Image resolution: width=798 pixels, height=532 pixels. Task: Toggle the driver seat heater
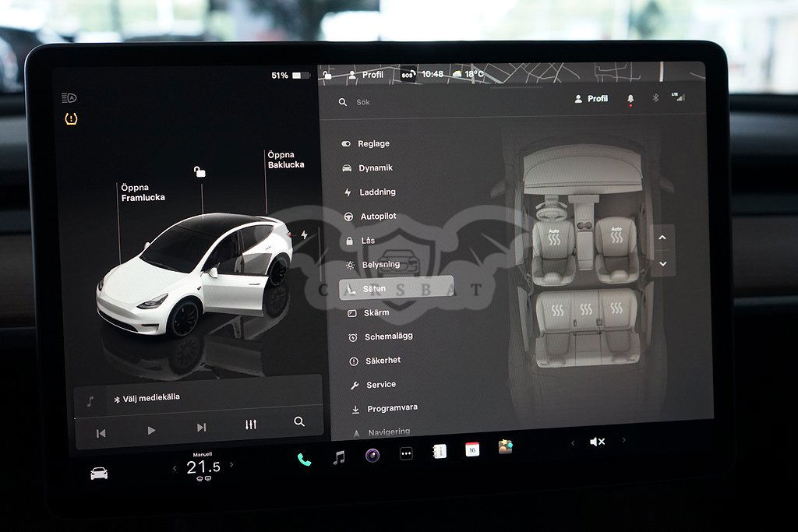[554, 236]
